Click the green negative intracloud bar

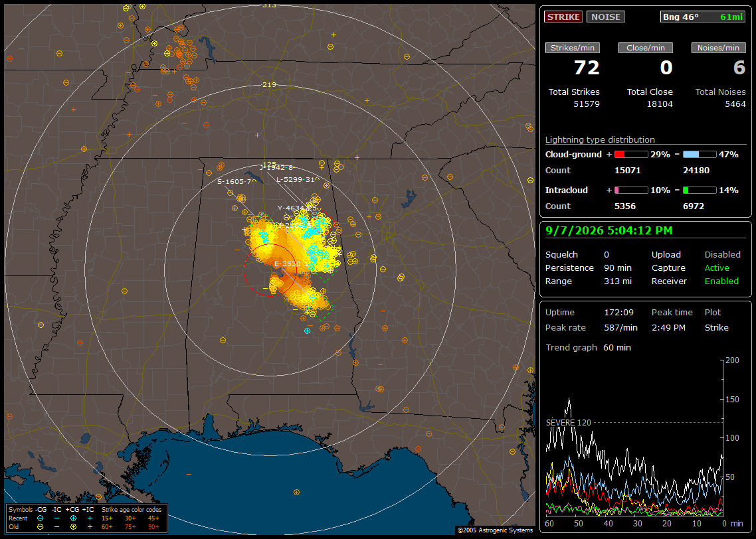[700, 191]
